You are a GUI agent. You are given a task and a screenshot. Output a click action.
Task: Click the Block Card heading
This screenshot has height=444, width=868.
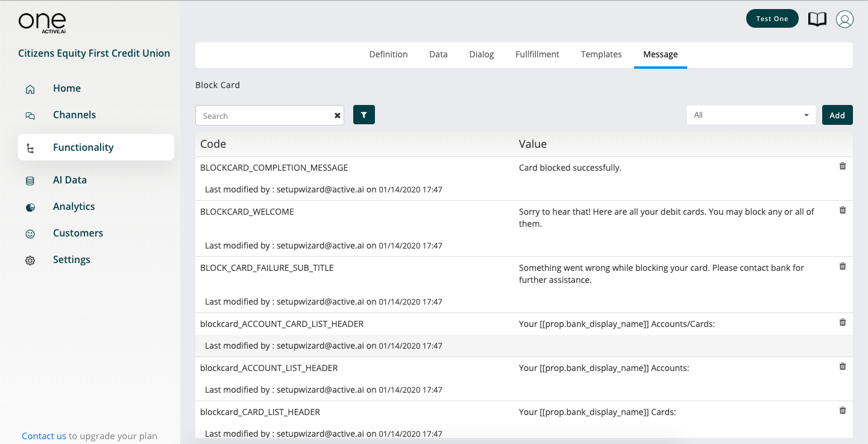[x=218, y=85]
